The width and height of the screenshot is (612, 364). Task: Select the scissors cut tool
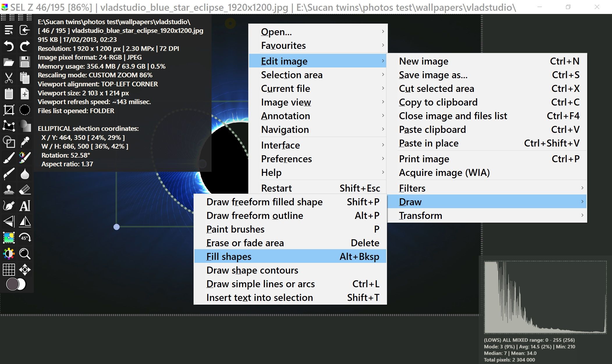coord(9,78)
